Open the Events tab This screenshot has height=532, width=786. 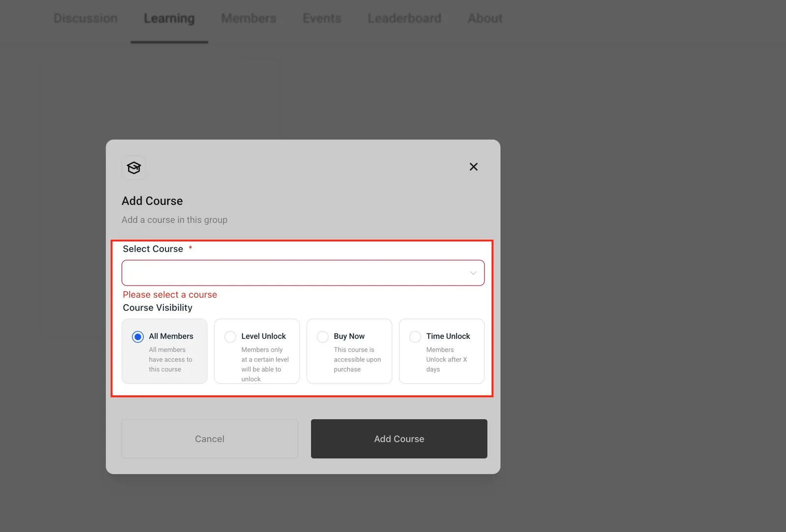tap(322, 18)
